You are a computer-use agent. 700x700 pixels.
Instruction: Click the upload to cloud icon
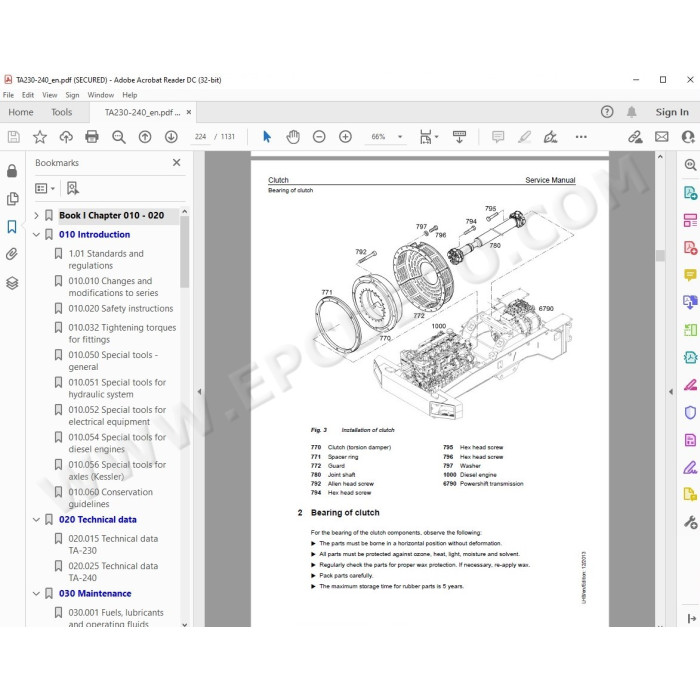(66, 137)
